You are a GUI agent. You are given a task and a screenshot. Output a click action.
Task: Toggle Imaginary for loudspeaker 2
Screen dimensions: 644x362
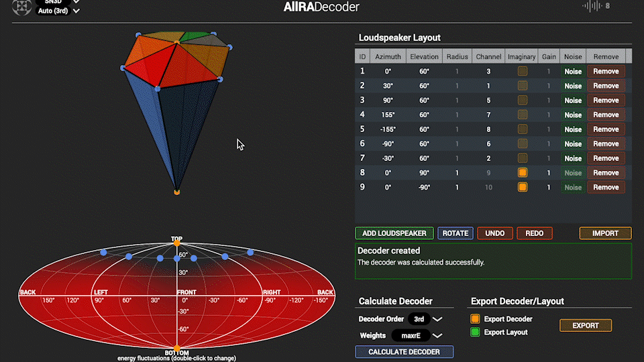tap(523, 86)
